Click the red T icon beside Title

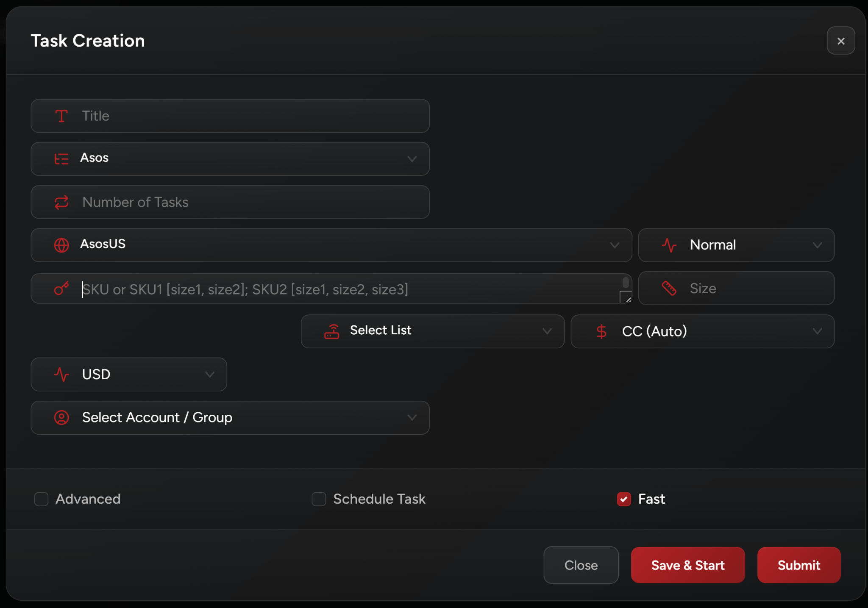coord(61,116)
